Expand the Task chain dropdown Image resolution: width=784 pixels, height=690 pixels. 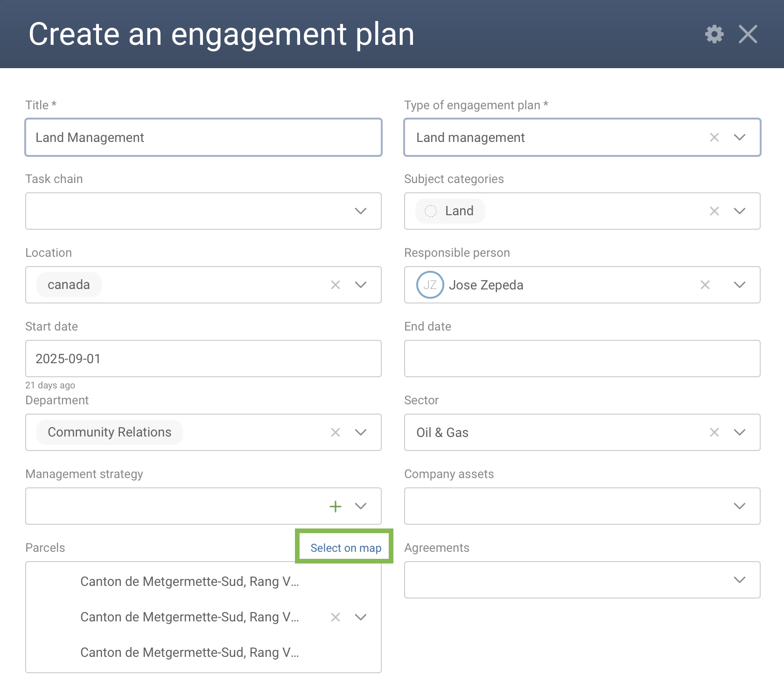click(x=360, y=211)
